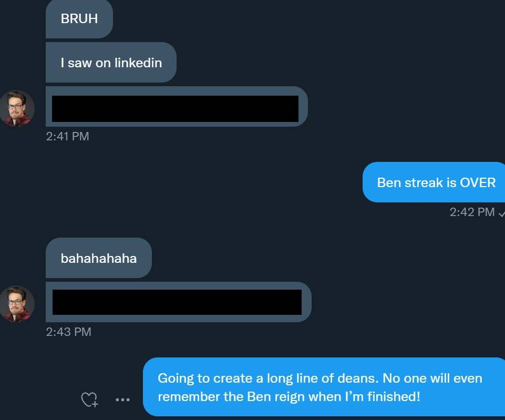Image resolution: width=505 pixels, height=420 pixels.
Task: Click the word 'OVER' in sent message
Action: (x=478, y=182)
